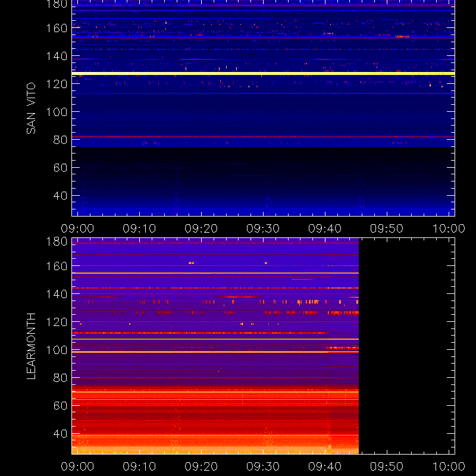Select the 160 tick label on San Vito plot

pos(57,28)
